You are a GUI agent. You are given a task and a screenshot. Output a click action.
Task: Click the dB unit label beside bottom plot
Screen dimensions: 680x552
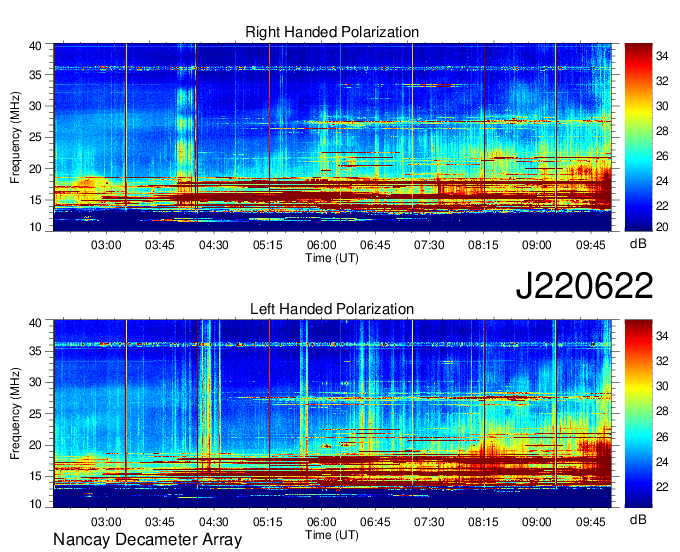point(638,519)
